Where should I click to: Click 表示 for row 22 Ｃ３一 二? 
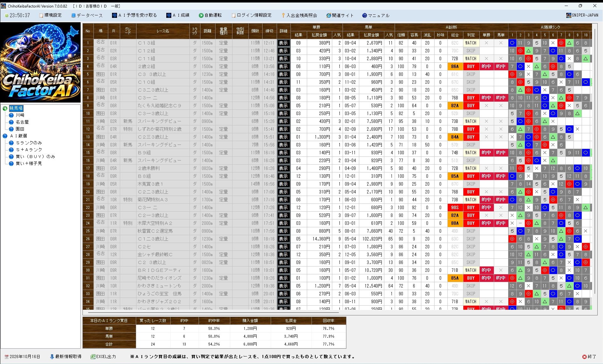pyautogui.click(x=283, y=208)
